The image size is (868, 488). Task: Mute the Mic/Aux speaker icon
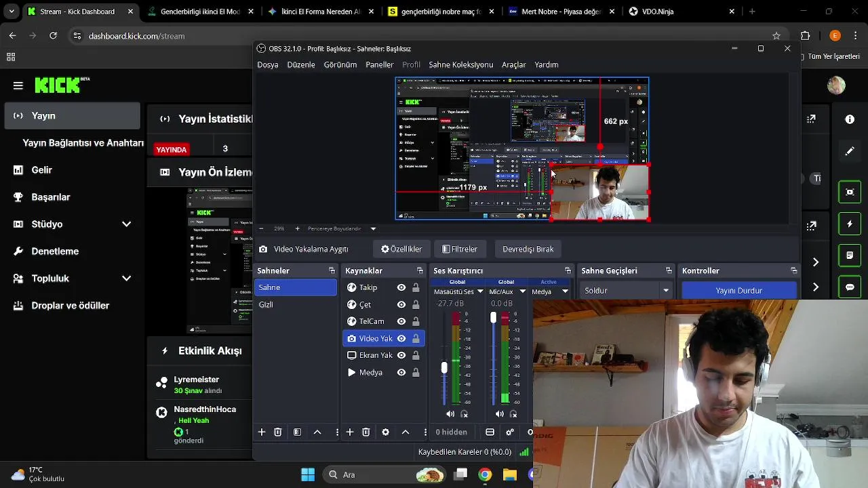pos(500,413)
